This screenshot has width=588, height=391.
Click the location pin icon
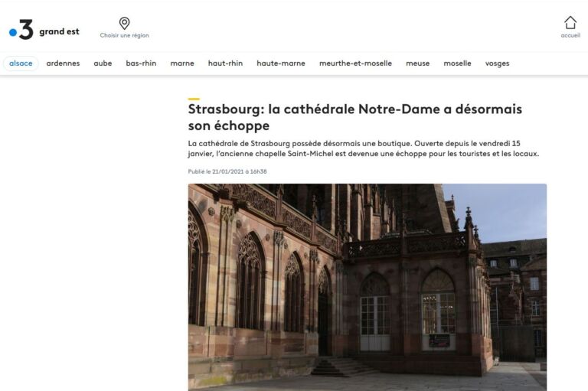click(x=125, y=23)
